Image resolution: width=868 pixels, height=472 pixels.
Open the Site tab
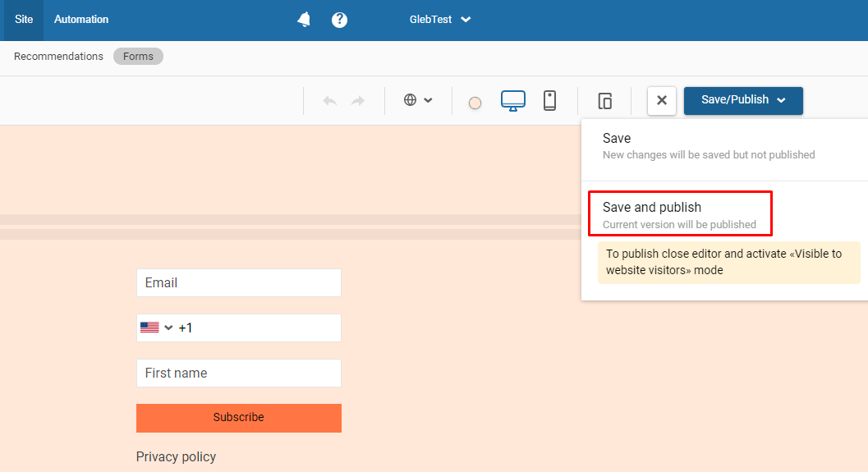24,20
